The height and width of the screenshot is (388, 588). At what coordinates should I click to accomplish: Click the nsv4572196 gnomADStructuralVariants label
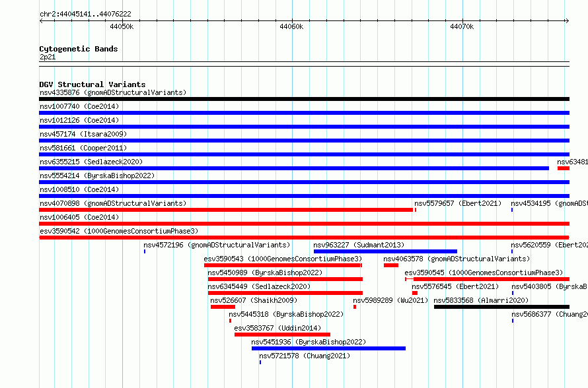tap(217, 245)
